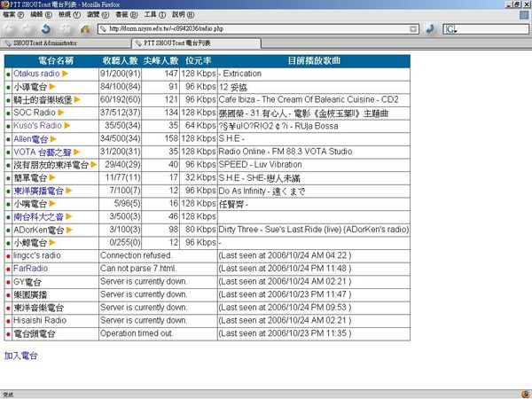Open the Kuso's Radio link

(37, 126)
